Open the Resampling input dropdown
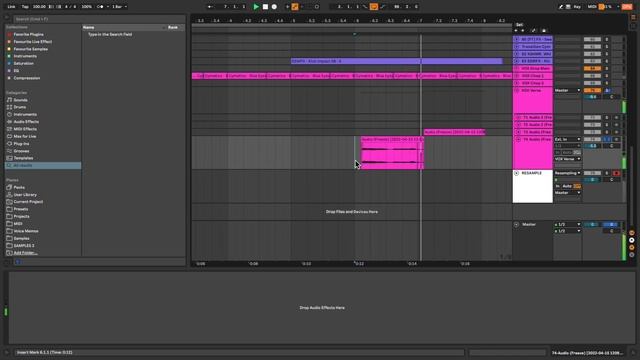Viewport: 640px width, 360px height. pos(567,173)
